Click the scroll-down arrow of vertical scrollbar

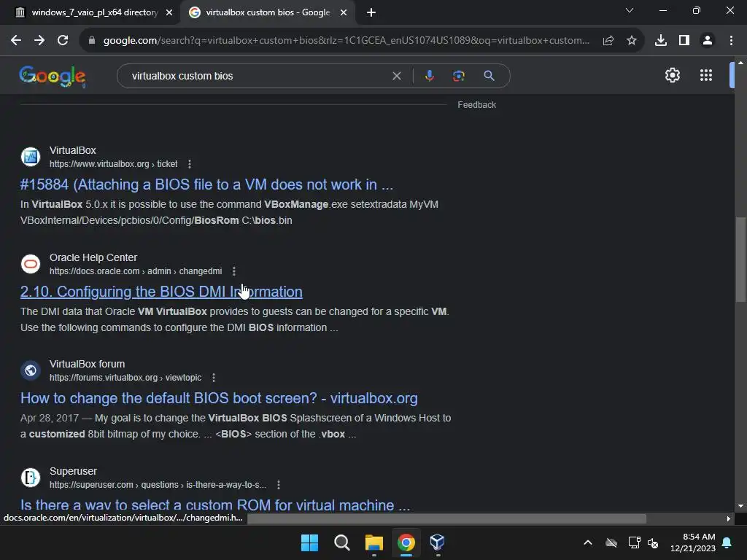(740, 506)
